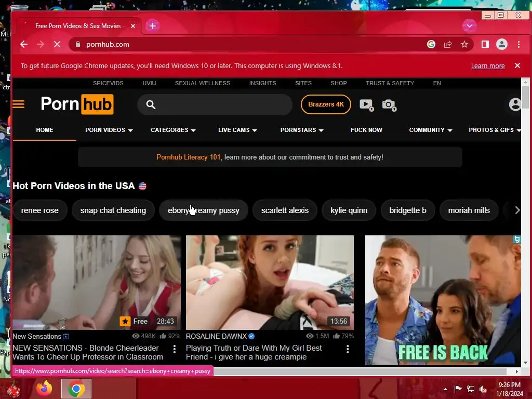The width and height of the screenshot is (532, 399).
Task: Open the FREE IS BACK banner
Action: (443, 300)
